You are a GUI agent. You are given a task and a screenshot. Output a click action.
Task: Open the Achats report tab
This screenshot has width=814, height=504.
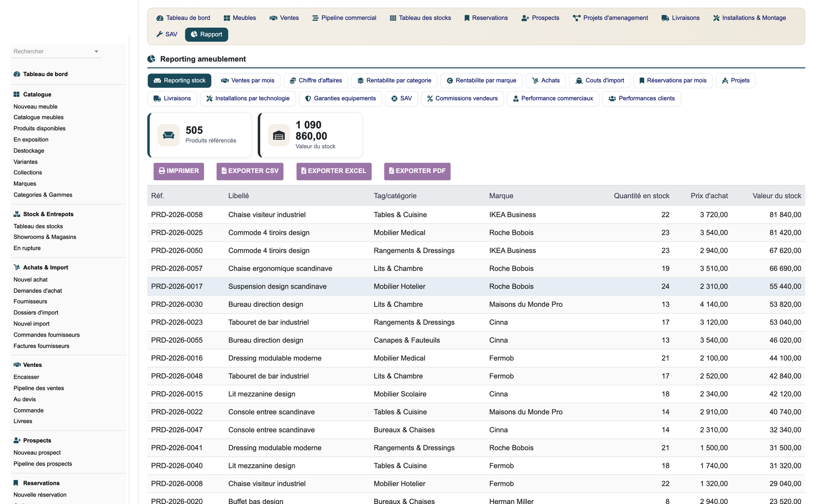(x=546, y=81)
